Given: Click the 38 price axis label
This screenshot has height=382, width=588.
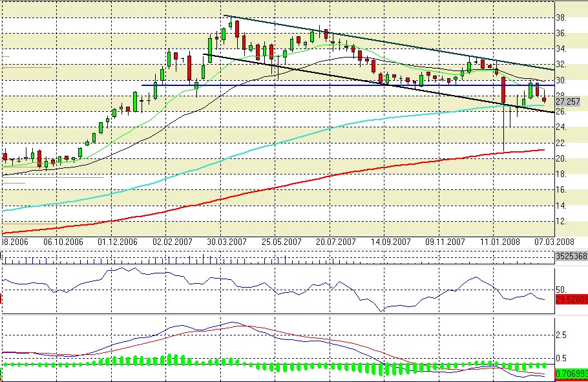Looking at the screenshot, I should (x=561, y=18).
